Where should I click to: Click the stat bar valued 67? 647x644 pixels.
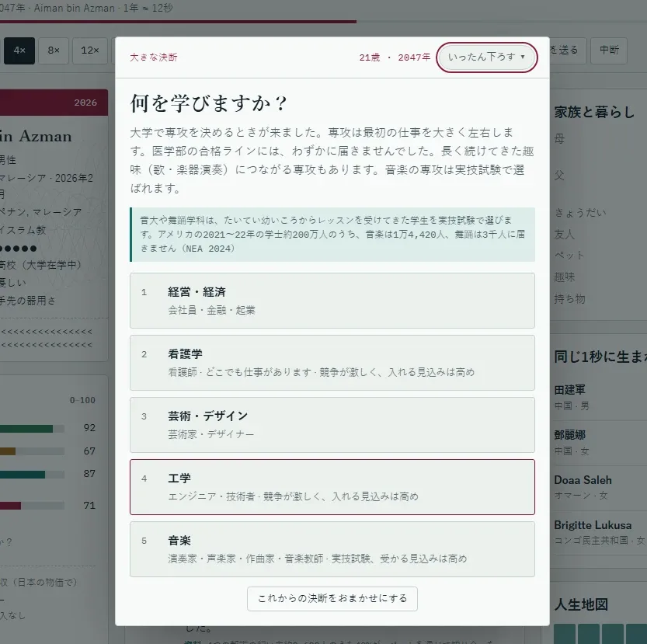tap(32, 451)
